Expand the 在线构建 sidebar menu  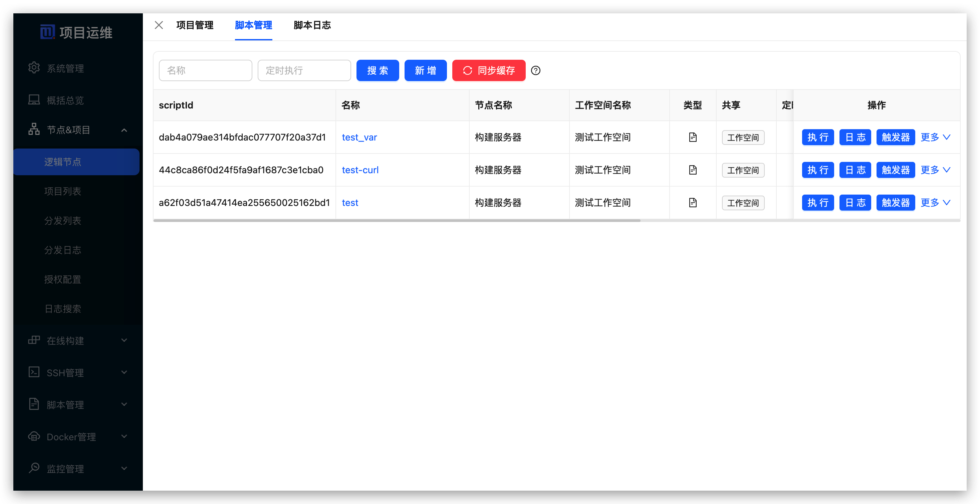pyautogui.click(x=124, y=340)
